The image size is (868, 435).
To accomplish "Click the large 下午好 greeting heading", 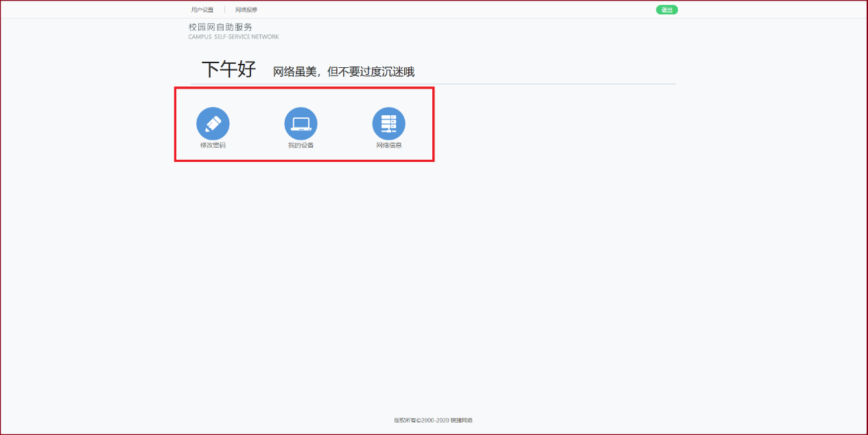I will 228,69.
